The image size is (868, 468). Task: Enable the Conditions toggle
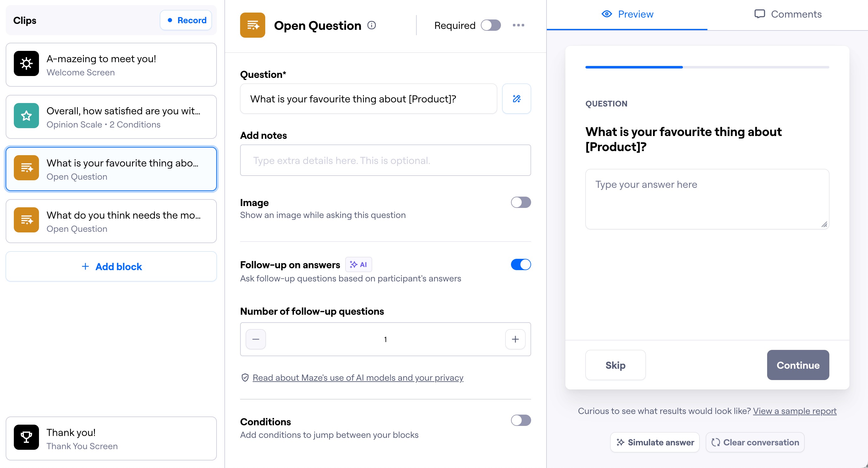point(521,421)
